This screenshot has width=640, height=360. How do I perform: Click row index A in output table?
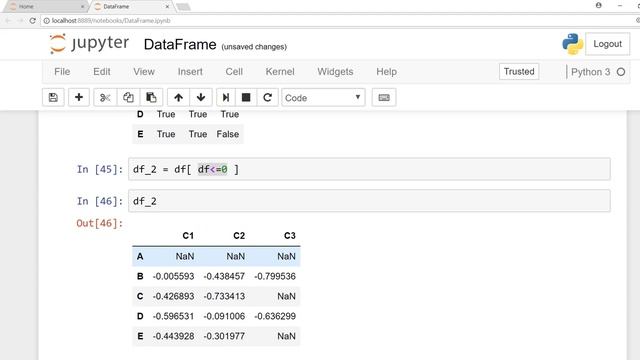(140, 256)
